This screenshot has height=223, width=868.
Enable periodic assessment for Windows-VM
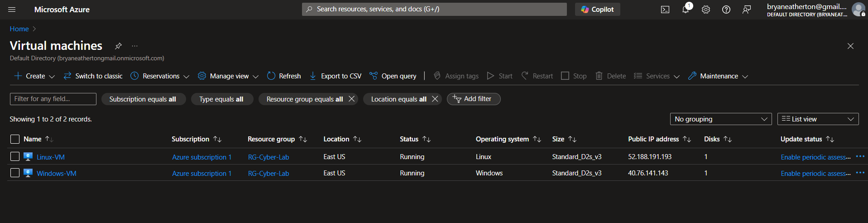point(815,173)
